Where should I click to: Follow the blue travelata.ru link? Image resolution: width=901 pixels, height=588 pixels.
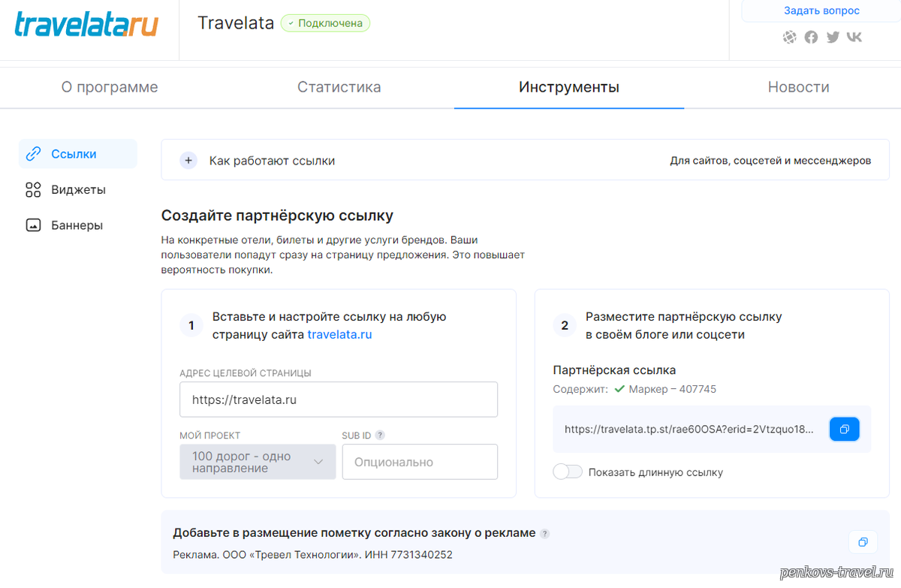(340, 335)
